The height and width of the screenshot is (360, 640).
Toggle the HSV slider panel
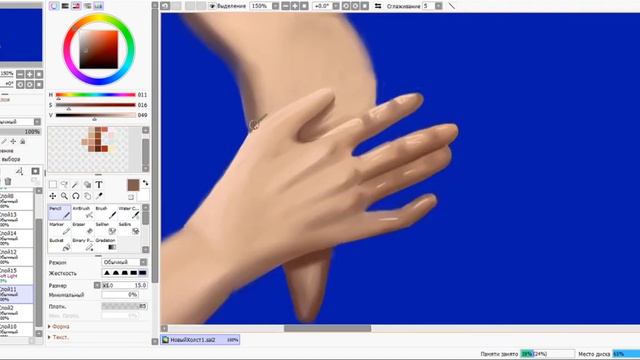[76, 6]
